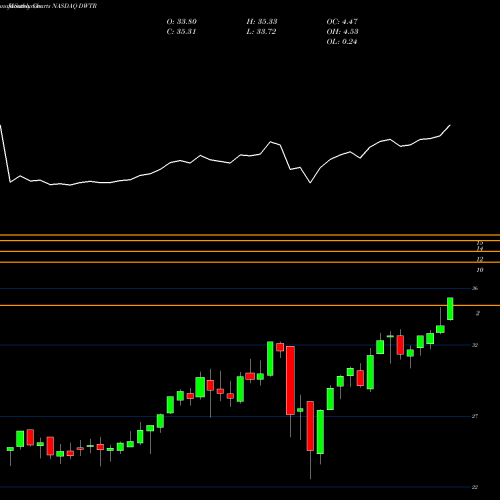Click the 27 price axis label
This screenshot has width=500, height=500.
click(475, 416)
